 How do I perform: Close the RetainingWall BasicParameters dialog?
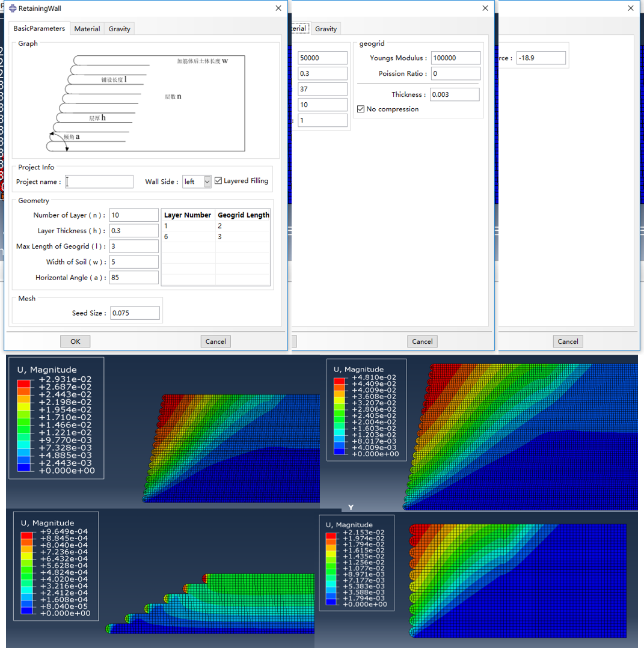(278, 8)
